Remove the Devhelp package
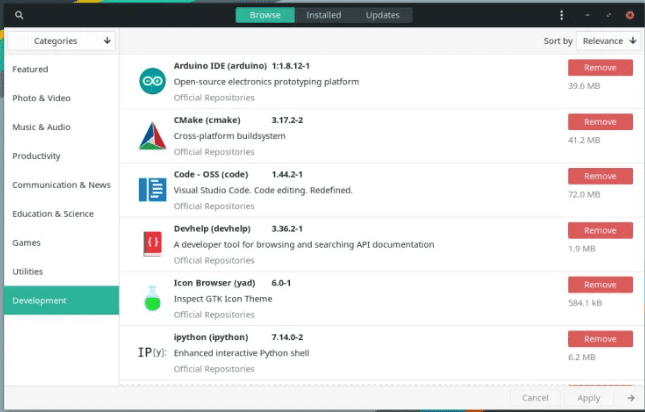 click(600, 230)
